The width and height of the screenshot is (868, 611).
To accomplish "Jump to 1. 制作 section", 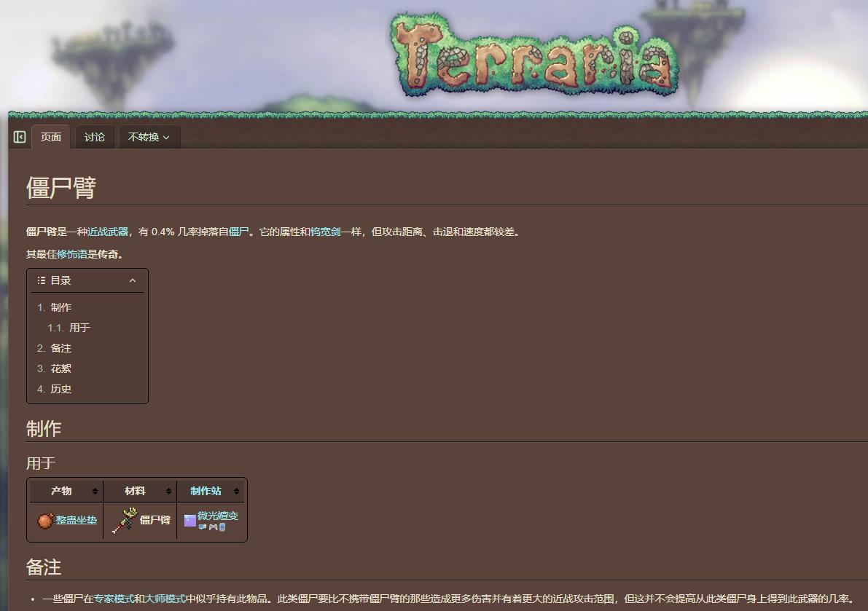I will click(54, 307).
